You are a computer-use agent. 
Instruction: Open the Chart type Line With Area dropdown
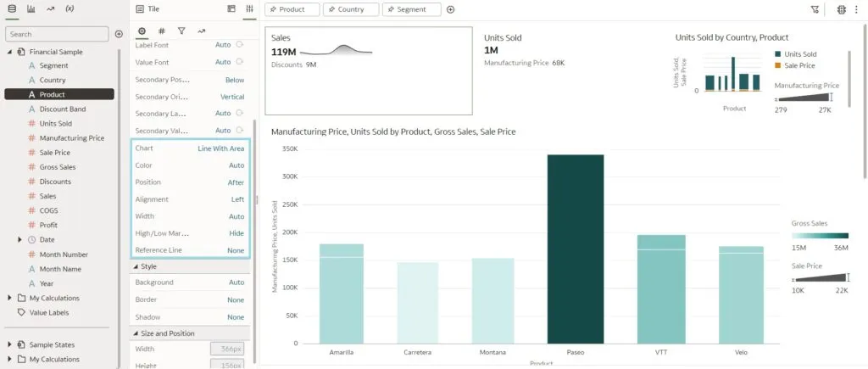(x=220, y=148)
